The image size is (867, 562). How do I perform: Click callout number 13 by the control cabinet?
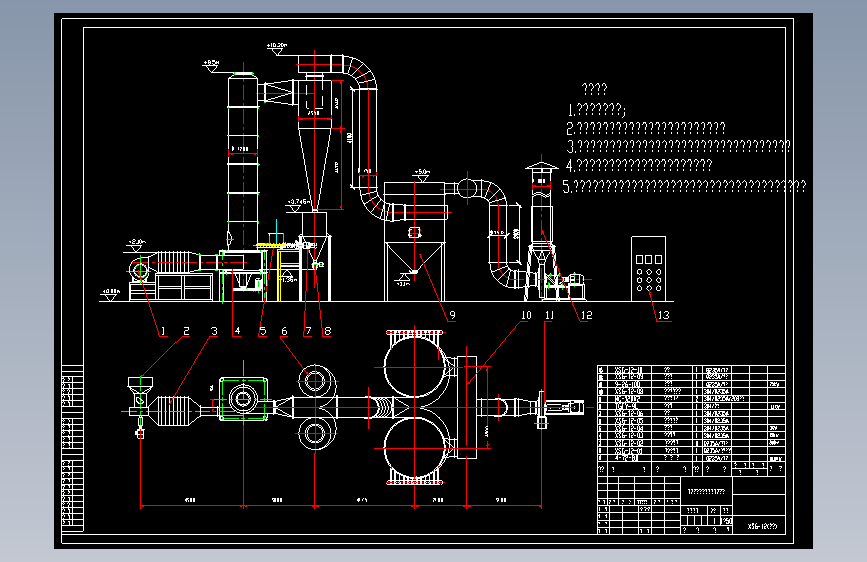point(663,315)
